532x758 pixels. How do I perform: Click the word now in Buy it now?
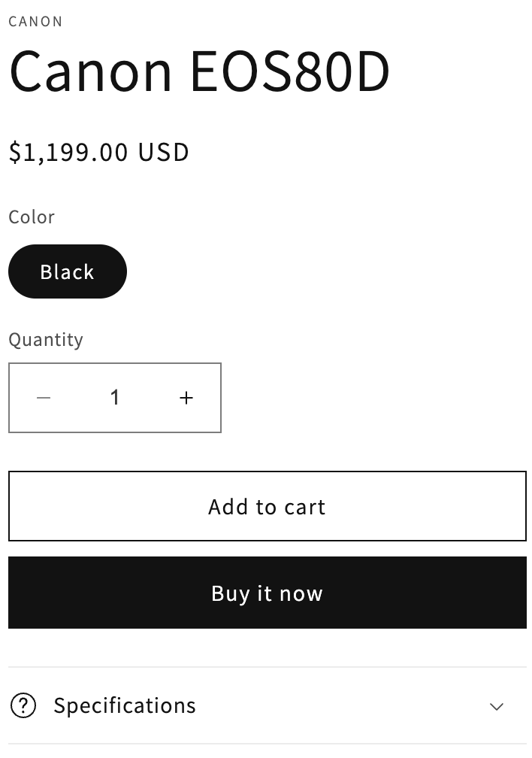[301, 593]
